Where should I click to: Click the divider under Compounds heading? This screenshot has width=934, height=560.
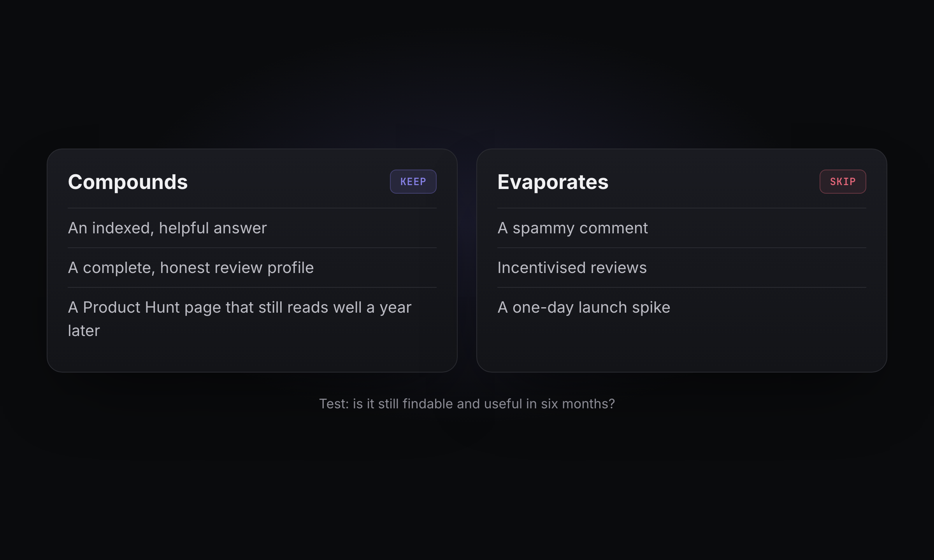[x=252, y=208]
